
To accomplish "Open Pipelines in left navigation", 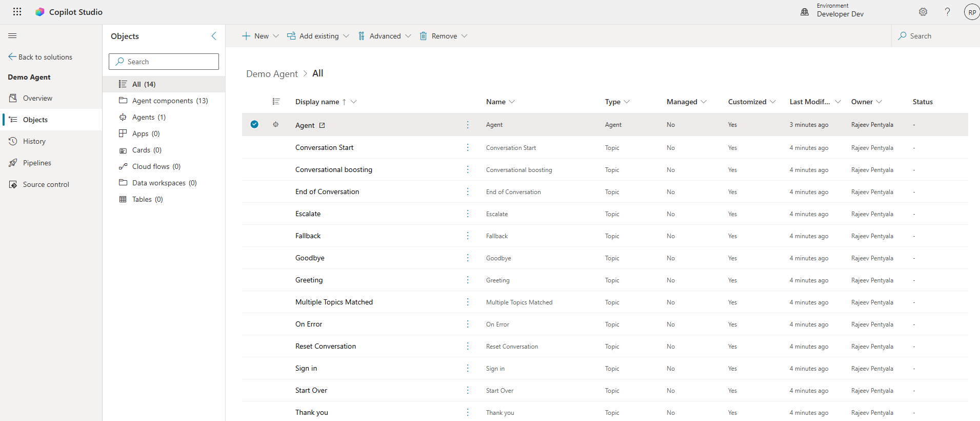I will tap(37, 163).
